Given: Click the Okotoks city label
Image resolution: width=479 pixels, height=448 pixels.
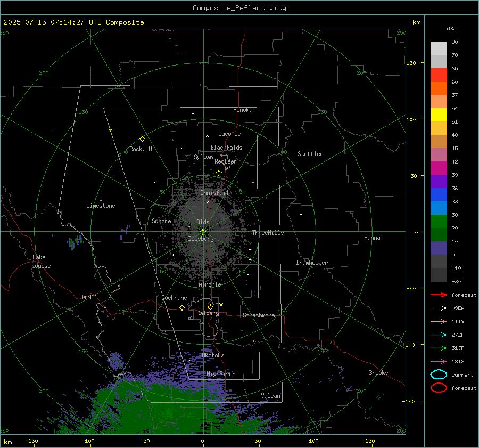Looking at the screenshot, I should (x=213, y=355).
